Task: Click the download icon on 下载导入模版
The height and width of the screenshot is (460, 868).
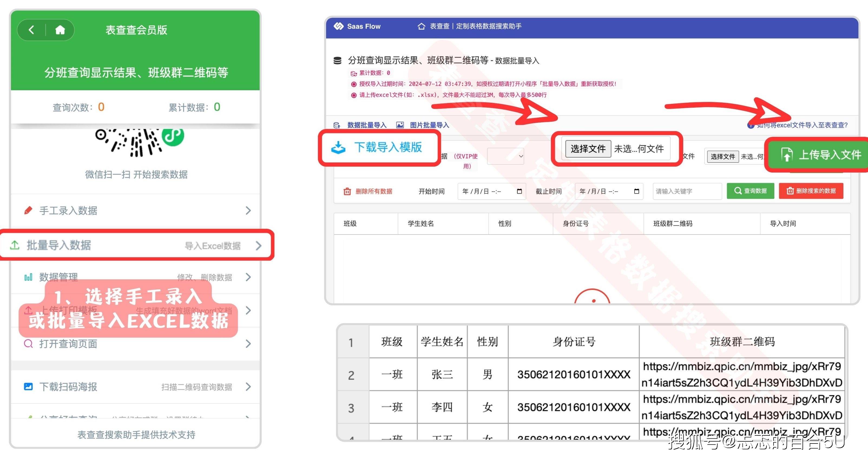Action: [x=338, y=148]
